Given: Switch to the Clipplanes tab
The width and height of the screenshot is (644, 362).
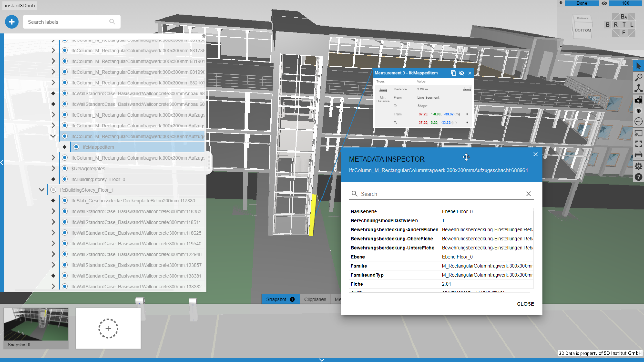Looking at the screenshot, I should (x=315, y=299).
